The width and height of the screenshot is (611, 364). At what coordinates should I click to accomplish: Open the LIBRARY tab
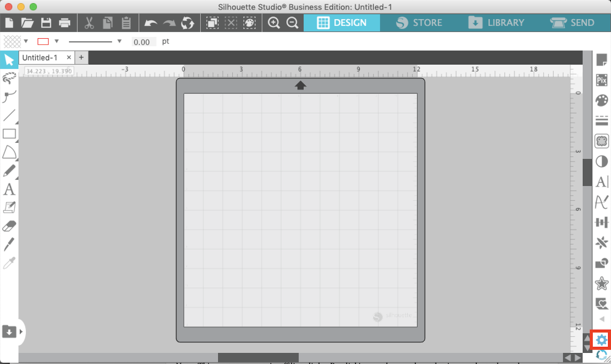click(x=496, y=23)
